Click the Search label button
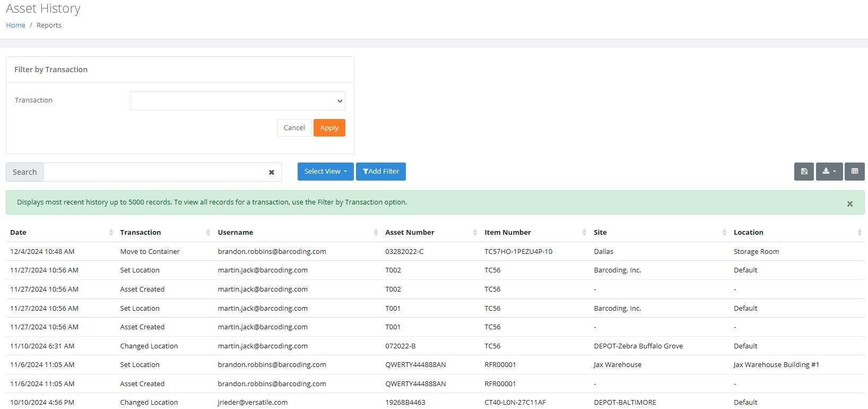 (25, 172)
